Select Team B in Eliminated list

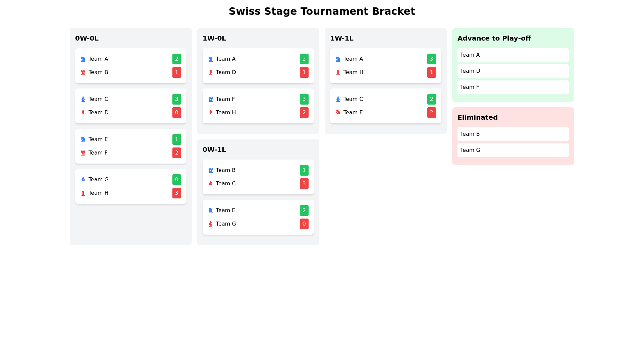(x=513, y=134)
